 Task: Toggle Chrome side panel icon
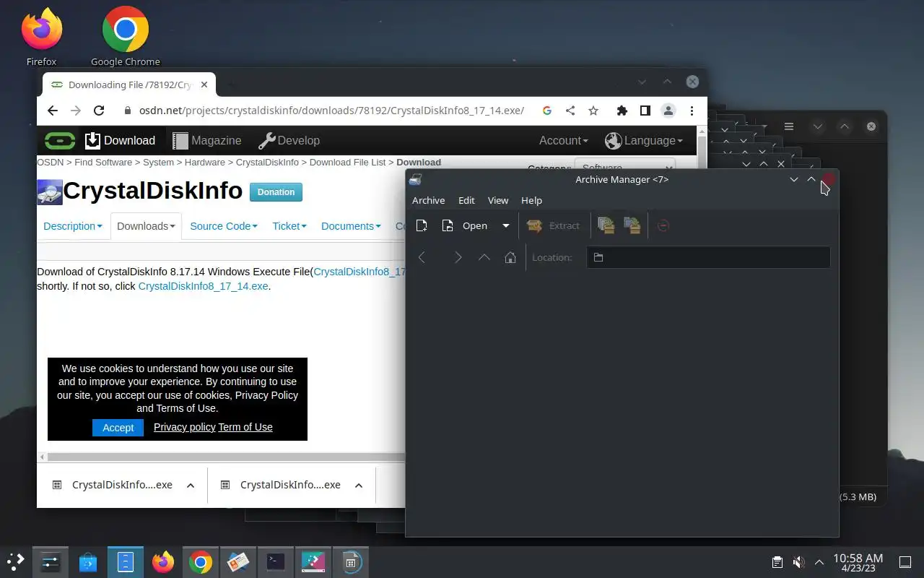coord(645,111)
